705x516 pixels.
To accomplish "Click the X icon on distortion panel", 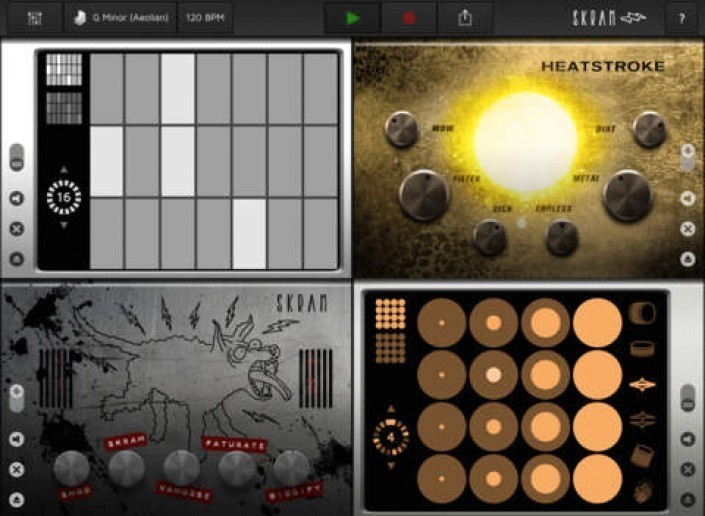I will pos(17,470).
